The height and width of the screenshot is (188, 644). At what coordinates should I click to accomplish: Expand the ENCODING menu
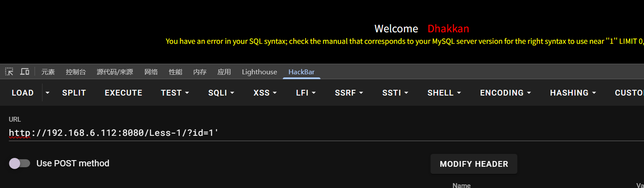coord(505,93)
